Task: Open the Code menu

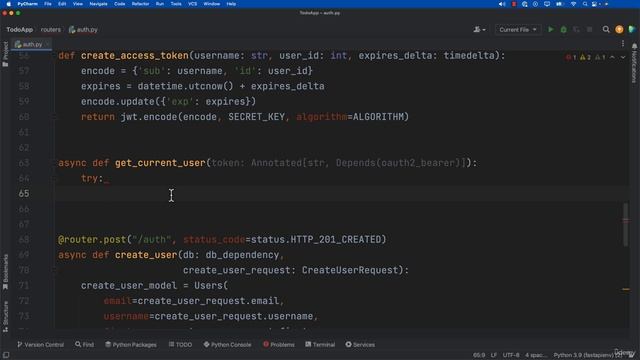Action: click(120, 4)
